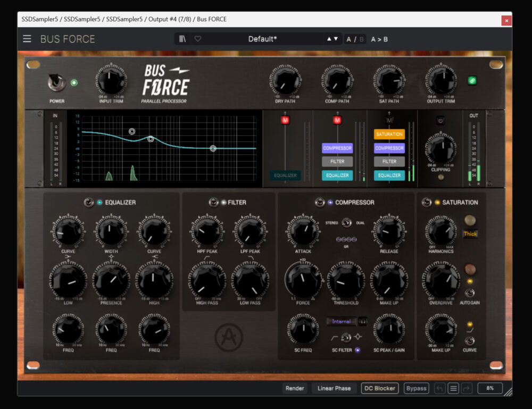Click the Render button

pos(295,388)
